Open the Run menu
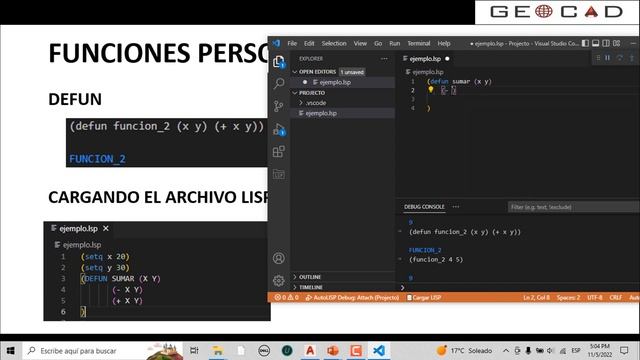 (x=394, y=43)
